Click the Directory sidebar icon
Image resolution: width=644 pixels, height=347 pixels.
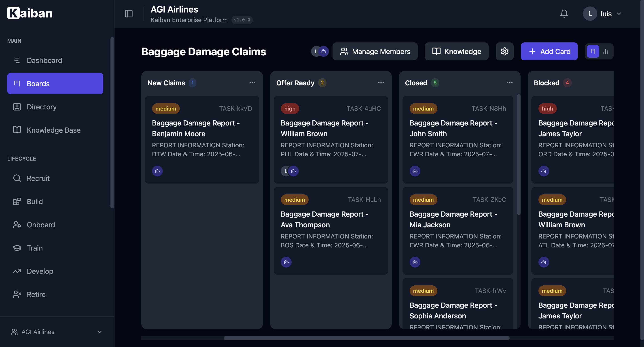pos(17,107)
